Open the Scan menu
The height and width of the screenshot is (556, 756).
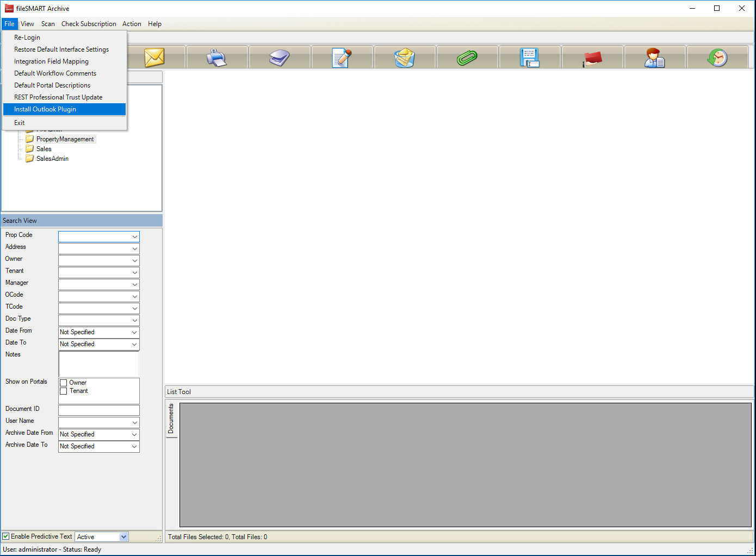(x=48, y=24)
